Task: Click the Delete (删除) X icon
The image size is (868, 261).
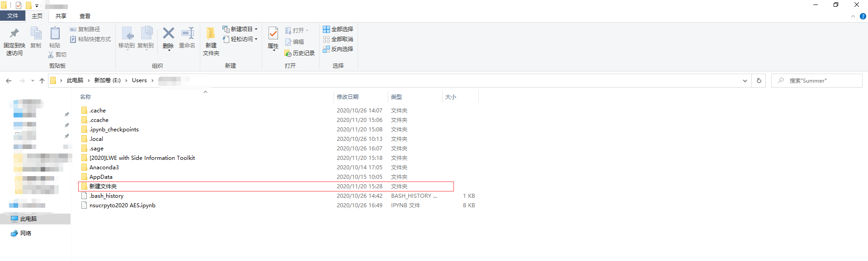Action: click(168, 33)
